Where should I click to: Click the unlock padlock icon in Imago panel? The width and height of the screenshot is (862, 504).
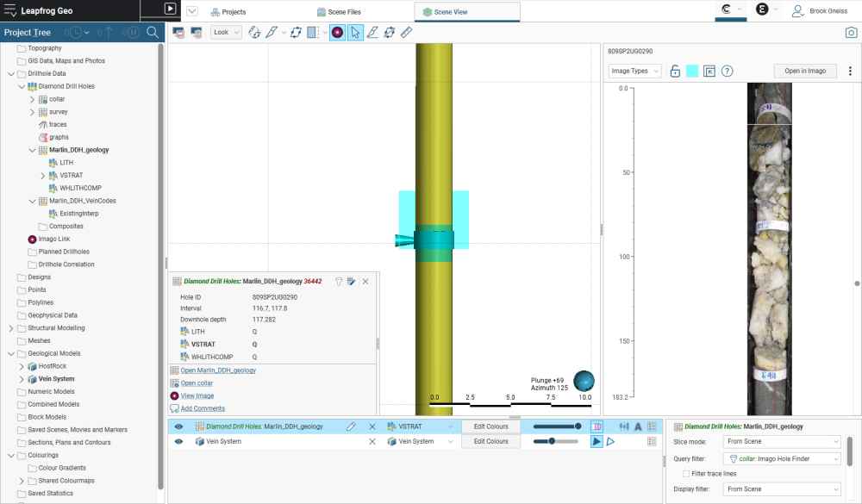pos(675,71)
